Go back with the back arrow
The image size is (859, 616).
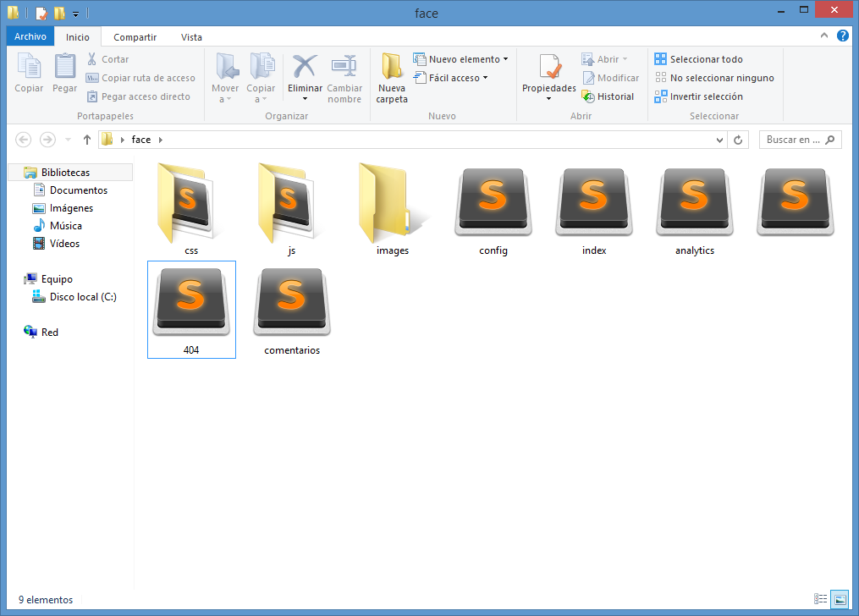pyautogui.click(x=23, y=140)
